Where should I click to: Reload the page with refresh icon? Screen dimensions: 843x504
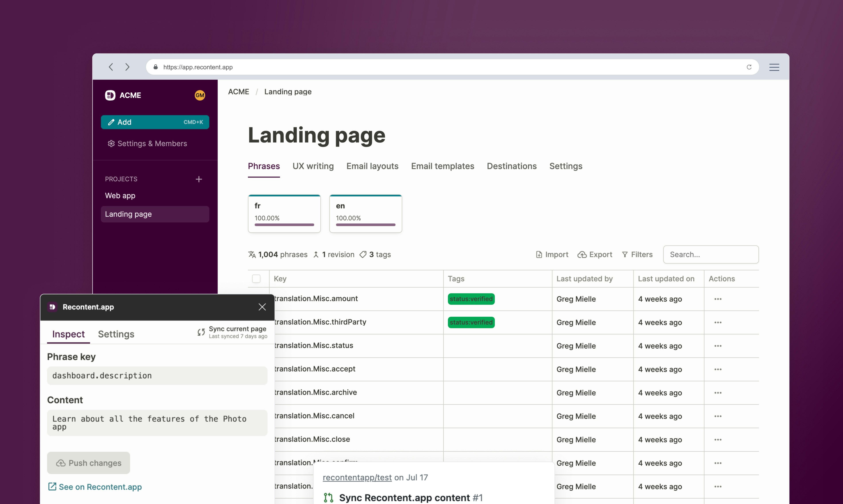[749, 67]
